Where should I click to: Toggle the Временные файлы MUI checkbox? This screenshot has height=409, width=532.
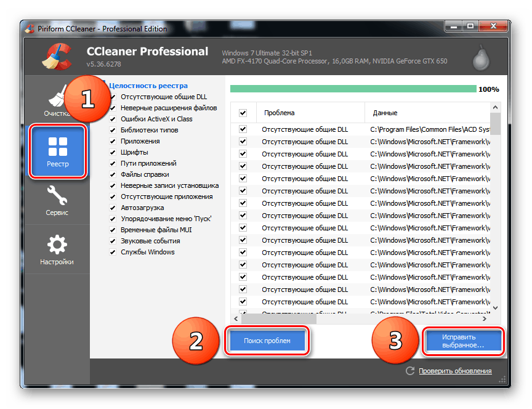pyautogui.click(x=113, y=230)
